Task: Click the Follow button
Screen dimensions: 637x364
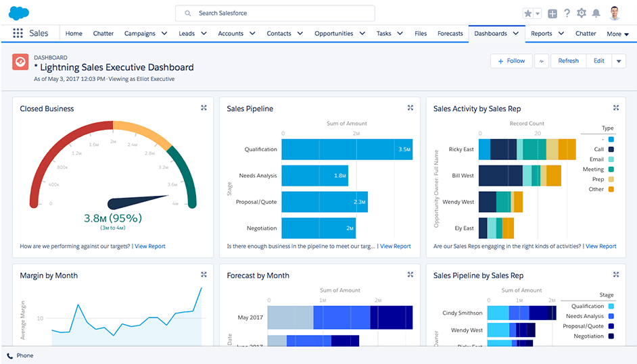Action: (x=511, y=61)
